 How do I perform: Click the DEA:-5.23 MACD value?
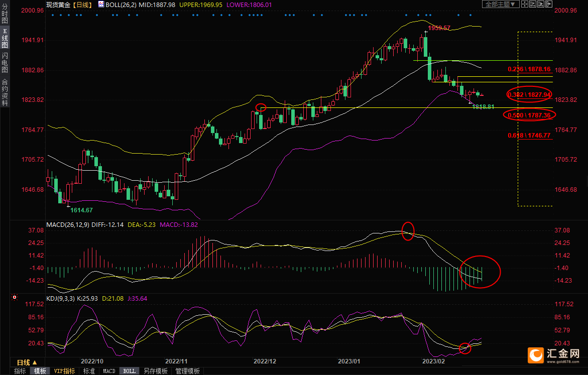pyautogui.click(x=142, y=224)
